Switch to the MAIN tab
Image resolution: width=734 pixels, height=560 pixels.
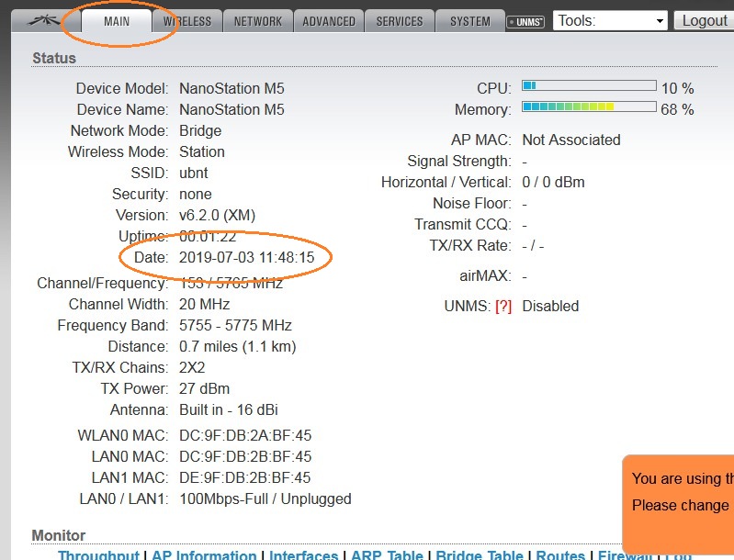pyautogui.click(x=117, y=21)
